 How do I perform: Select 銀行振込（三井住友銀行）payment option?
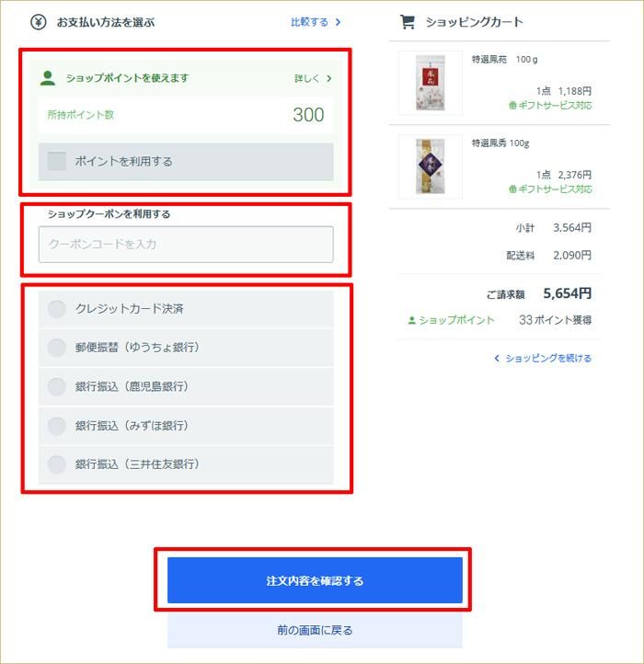click(x=186, y=464)
